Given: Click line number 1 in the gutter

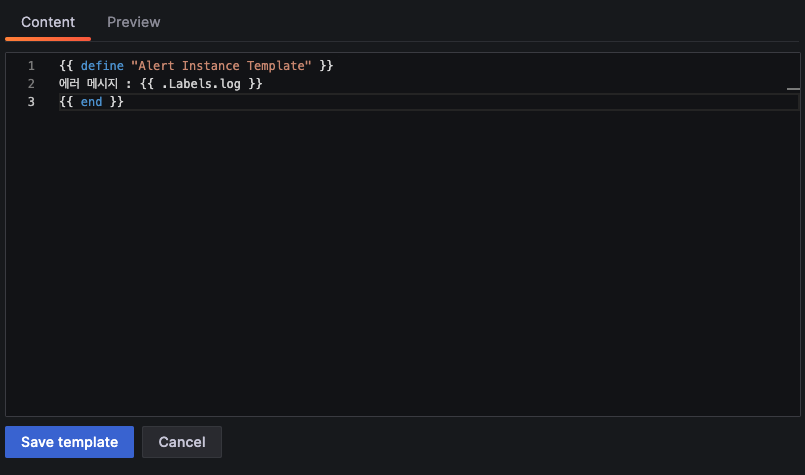Looking at the screenshot, I should coord(31,66).
